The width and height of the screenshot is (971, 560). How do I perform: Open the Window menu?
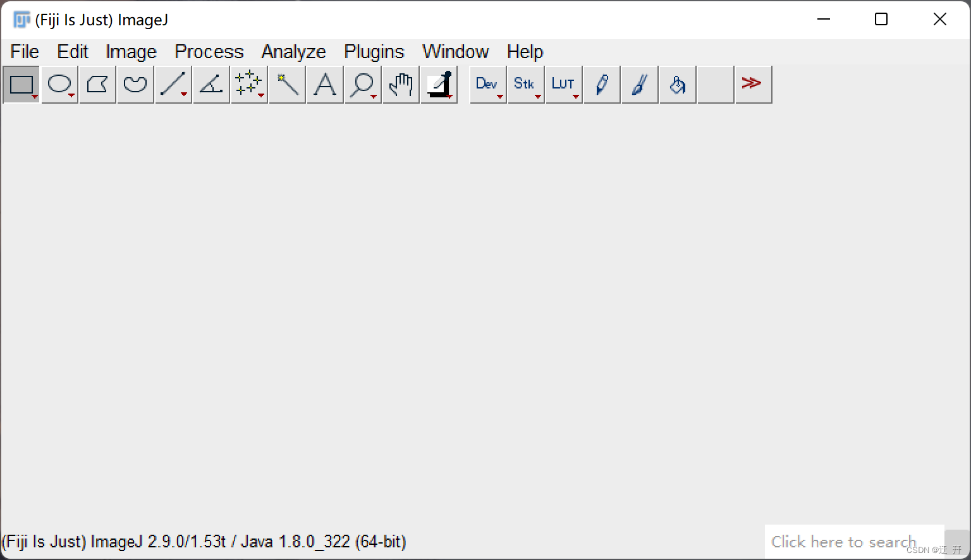456,51
